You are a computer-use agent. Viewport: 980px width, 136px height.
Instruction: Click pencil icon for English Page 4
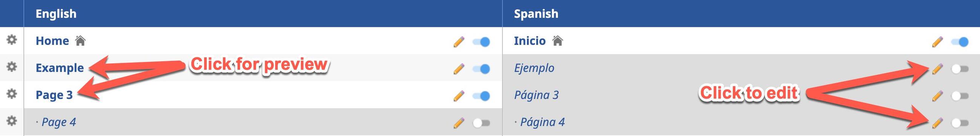(459, 123)
